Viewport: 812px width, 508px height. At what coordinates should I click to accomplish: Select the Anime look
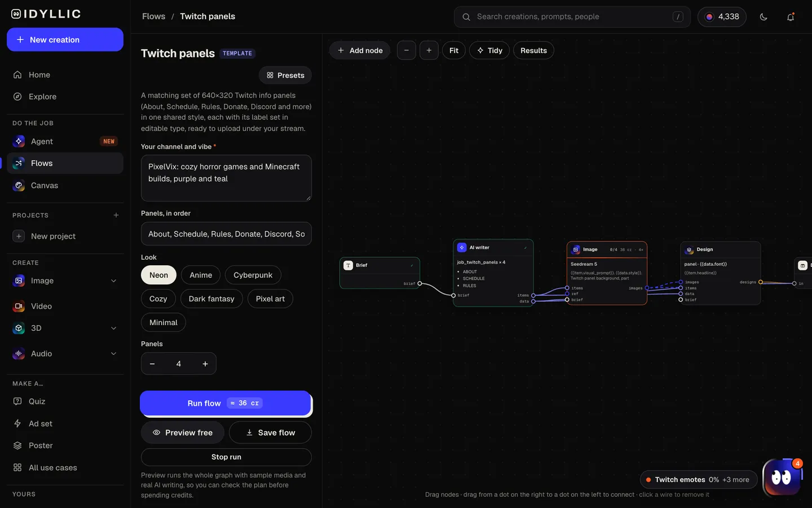click(201, 275)
